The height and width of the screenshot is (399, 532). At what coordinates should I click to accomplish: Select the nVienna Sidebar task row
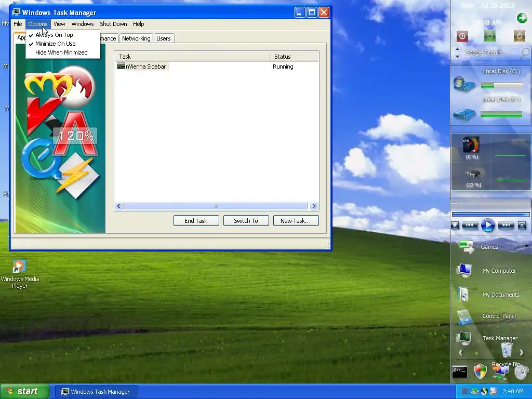point(217,66)
